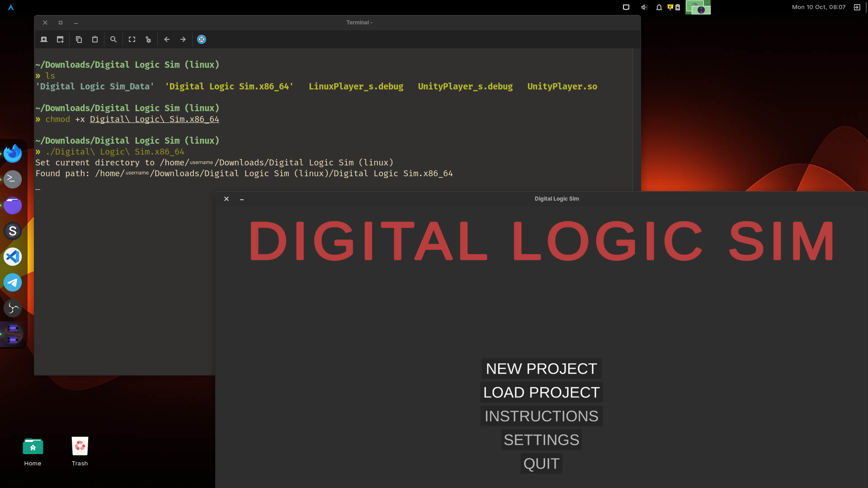The width and height of the screenshot is (868, 488).
Task: Open the SETTINGS menu of Digital Logic Sim
Action: (541, 440)
